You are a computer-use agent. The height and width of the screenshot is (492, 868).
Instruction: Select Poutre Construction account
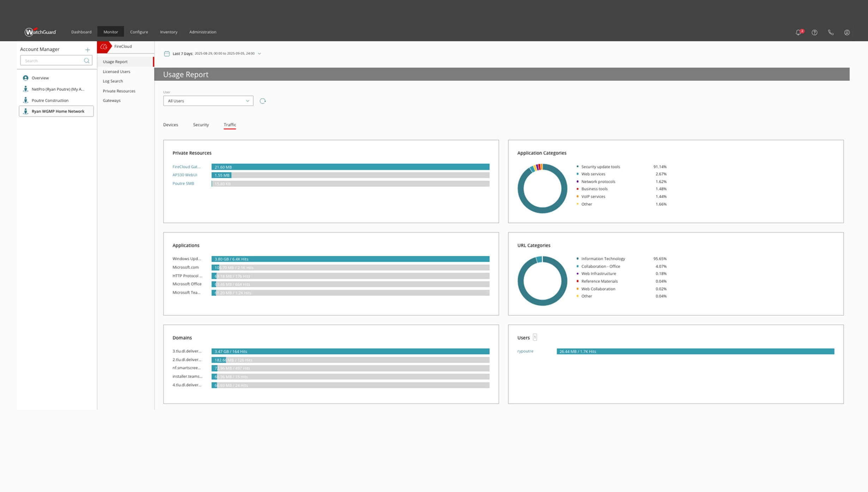(50, 100)
